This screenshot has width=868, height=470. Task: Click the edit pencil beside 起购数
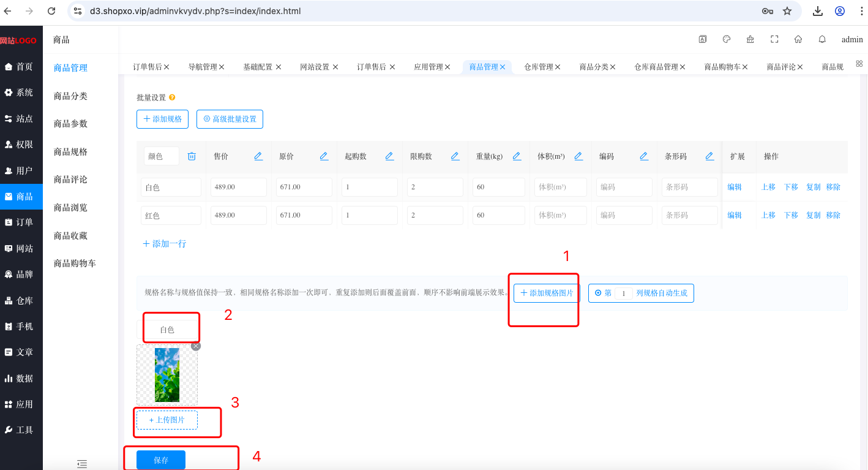[389, 156]
